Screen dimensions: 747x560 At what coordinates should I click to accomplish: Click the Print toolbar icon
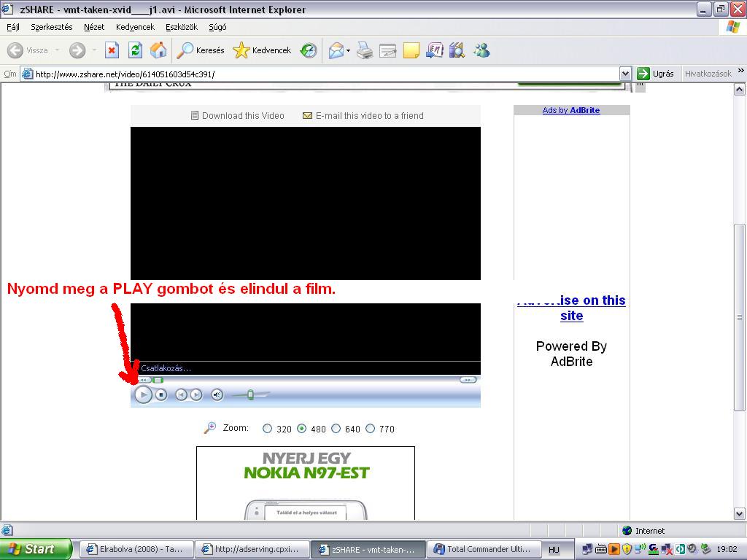tap(365, 50)
